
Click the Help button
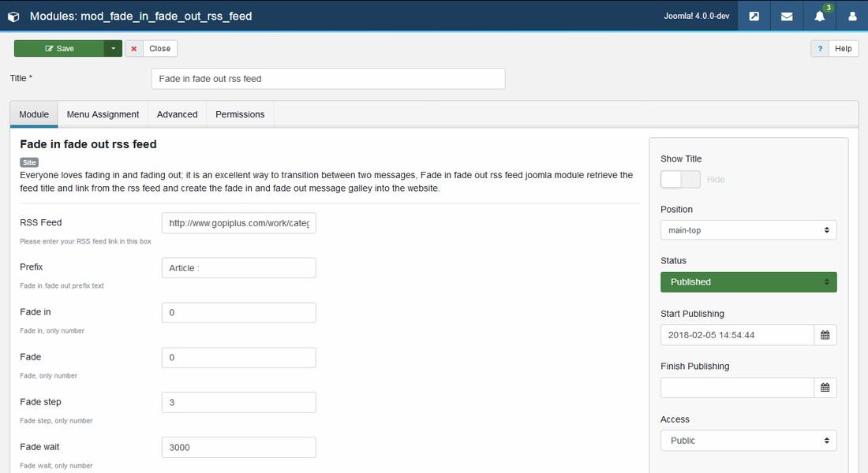[843, 49]
